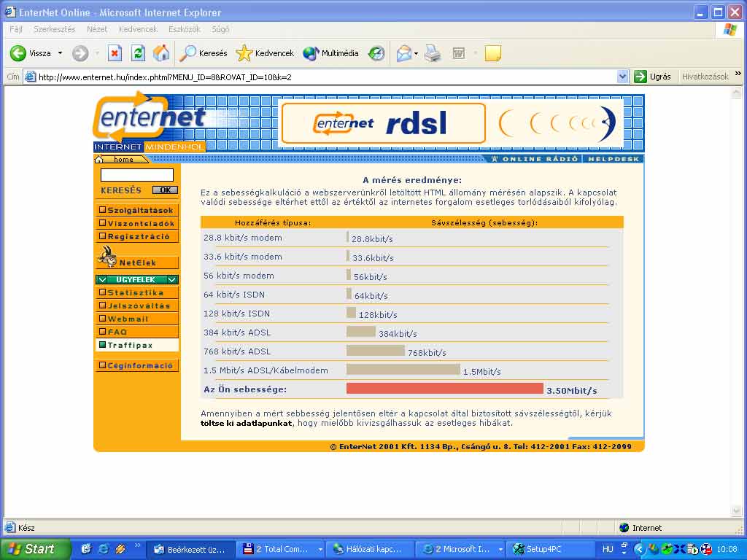Click the HU language indicator
This screenshot has width=747, height=560.
coord(608,549)
